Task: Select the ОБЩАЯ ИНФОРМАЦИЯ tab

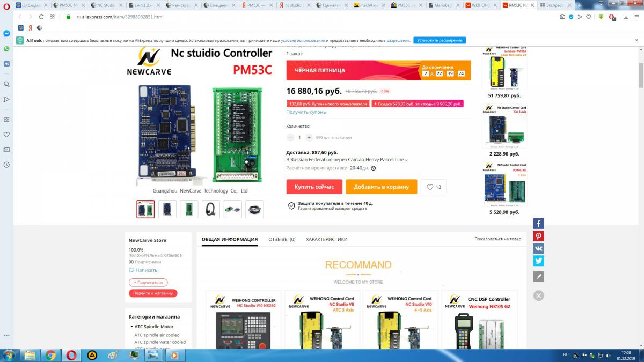Action: (x=230, y=239)
